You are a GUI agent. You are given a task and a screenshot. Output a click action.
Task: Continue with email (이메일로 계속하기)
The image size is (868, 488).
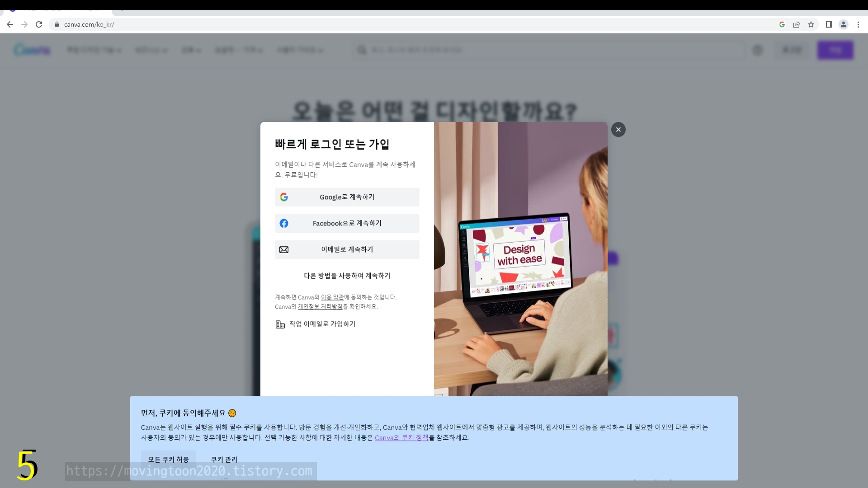(347, 249)
